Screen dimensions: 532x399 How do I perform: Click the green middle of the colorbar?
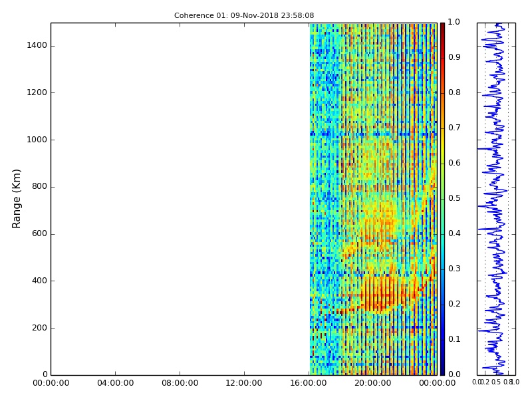point(442,199)
